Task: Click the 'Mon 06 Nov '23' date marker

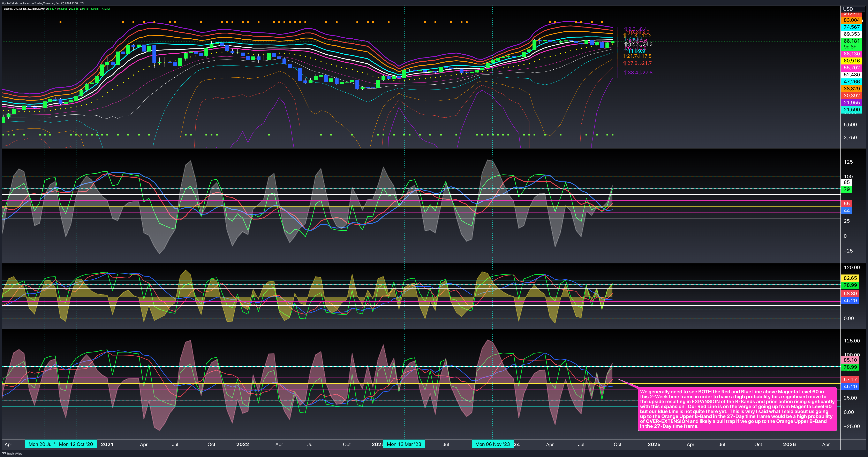Action: tap(493, 444)
